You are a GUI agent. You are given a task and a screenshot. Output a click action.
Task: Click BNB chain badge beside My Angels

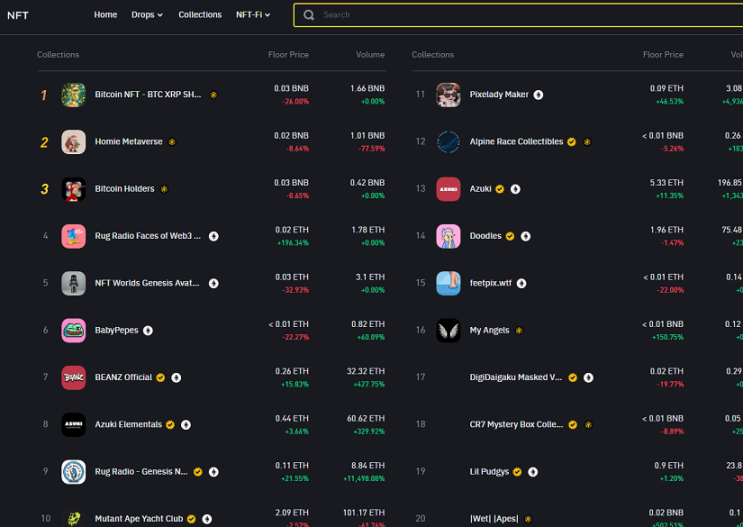[519, 330]
